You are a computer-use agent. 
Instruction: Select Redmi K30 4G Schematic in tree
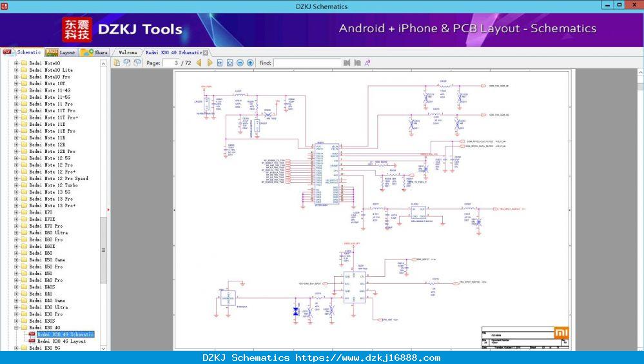click(66, 334)
